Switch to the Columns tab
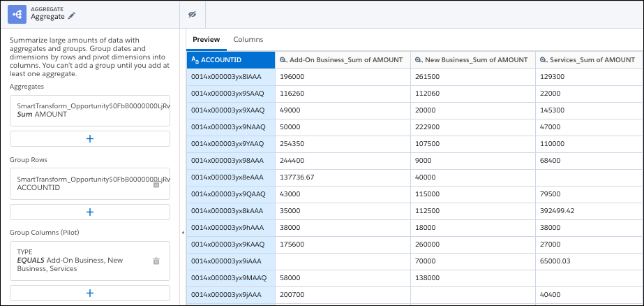The image size is (644, 306). (x=248, y=40)
